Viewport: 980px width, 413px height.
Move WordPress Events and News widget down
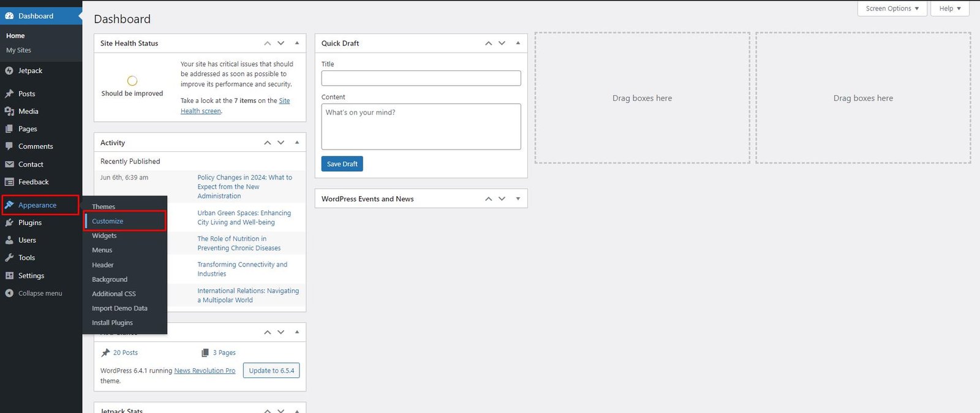(502, 199)
